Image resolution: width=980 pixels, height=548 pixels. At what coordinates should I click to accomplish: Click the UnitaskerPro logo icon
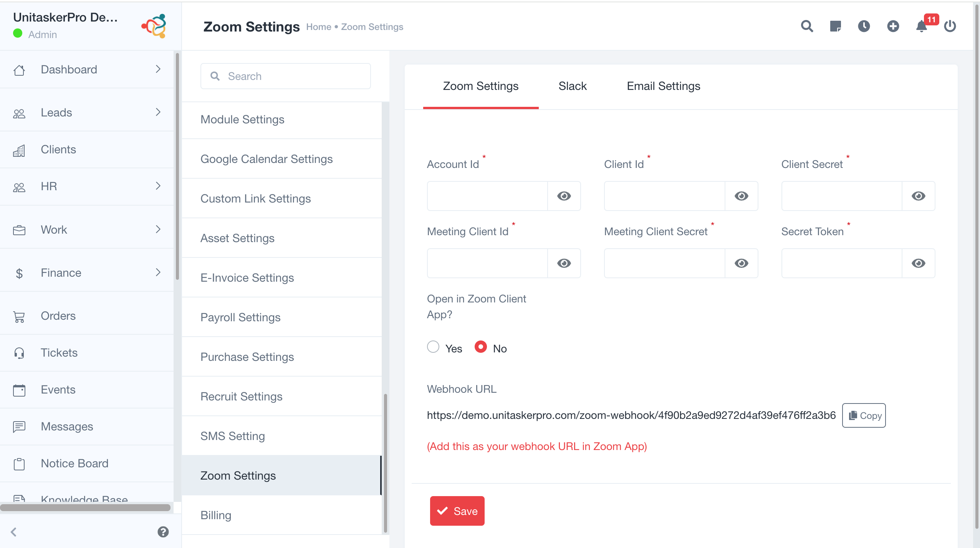click(x=154, y=26)
